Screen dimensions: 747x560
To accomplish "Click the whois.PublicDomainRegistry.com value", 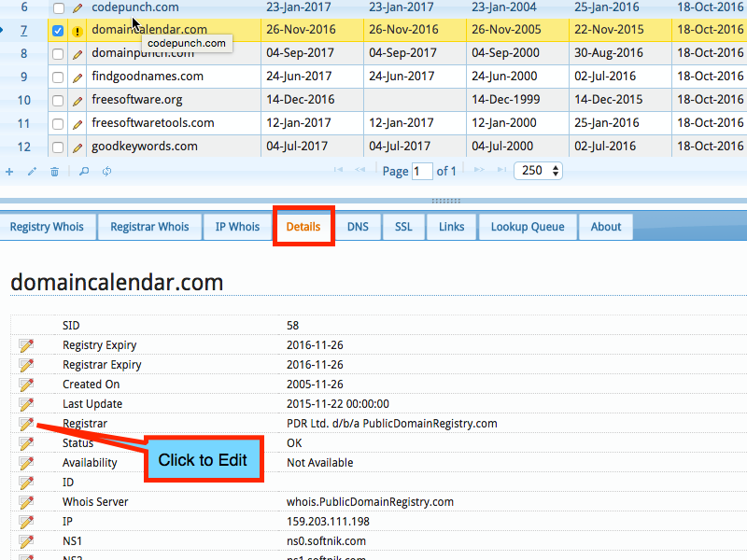I will click(370, 502).
